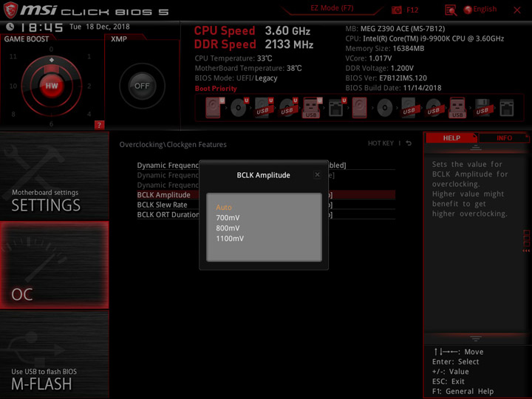Click help panel bottom scroll handle
This screenshot has width=532, height=399.
tap(476, 338)
